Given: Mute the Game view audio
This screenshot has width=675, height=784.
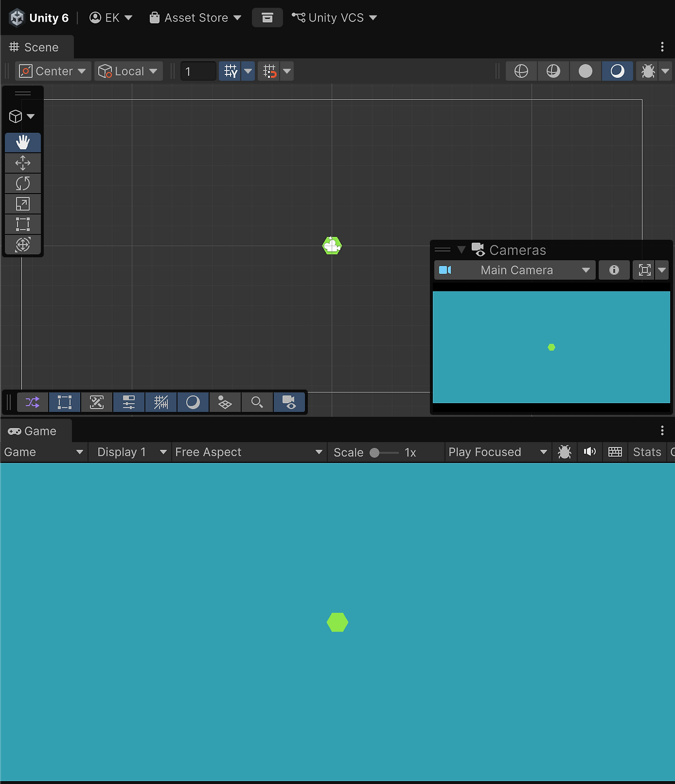Looking at the screenshot, I should coord(590,452).
